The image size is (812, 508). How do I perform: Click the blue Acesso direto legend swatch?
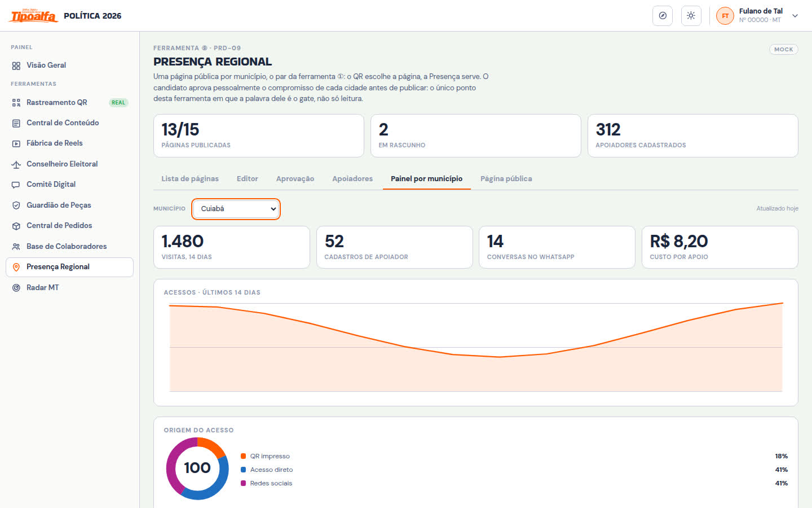(243, 470)
